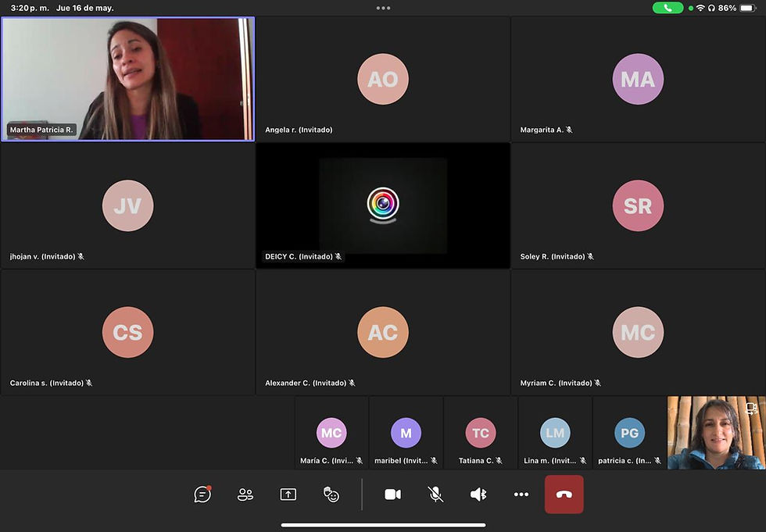Select Tatiana C. small participant tile
Screen dimensions: 766x532
pyautogui.click(x=481, y=433)
